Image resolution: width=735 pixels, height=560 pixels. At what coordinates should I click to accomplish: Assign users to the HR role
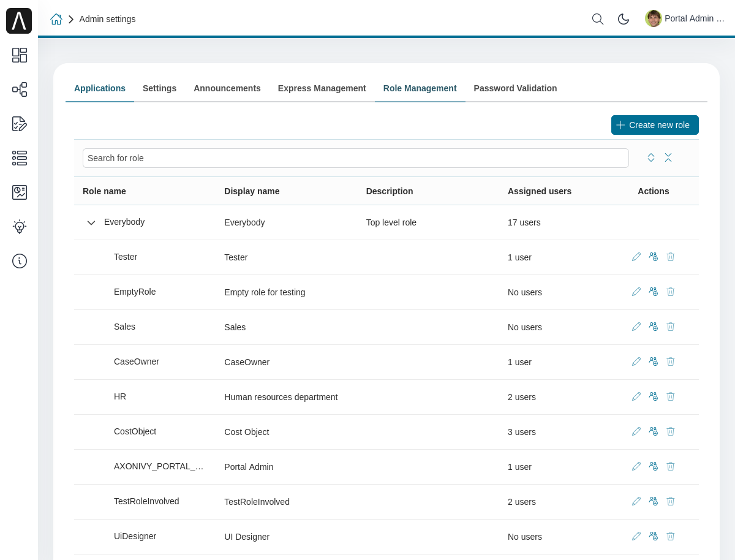click(x=654, y=396)
